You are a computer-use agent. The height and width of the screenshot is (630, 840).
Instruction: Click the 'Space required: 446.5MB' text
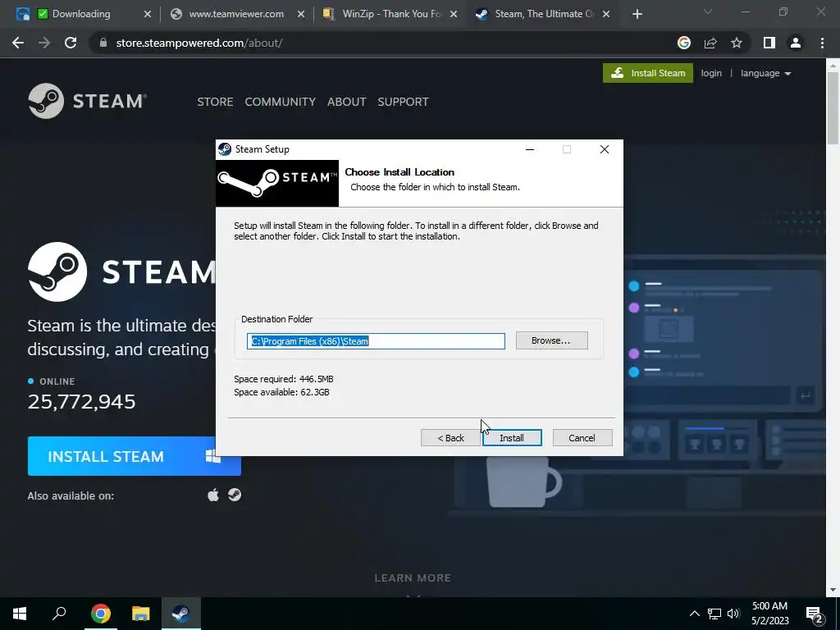point(283,379)
